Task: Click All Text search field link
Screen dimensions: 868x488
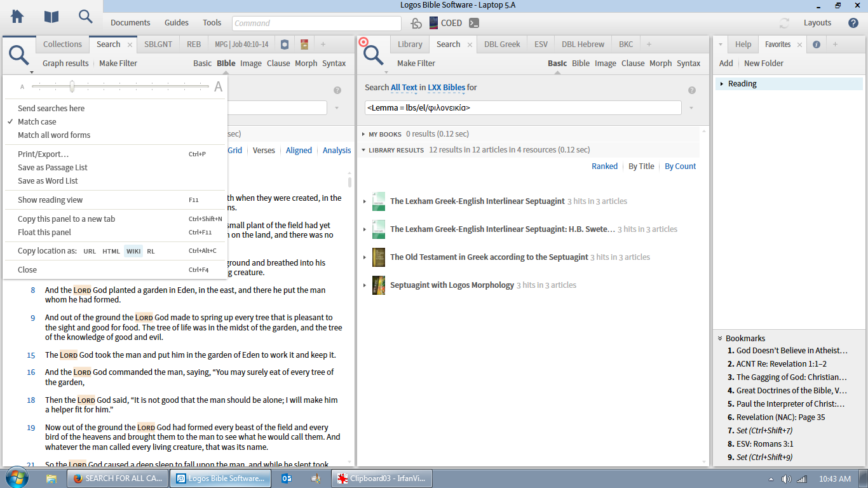Action: coord(404,87)
